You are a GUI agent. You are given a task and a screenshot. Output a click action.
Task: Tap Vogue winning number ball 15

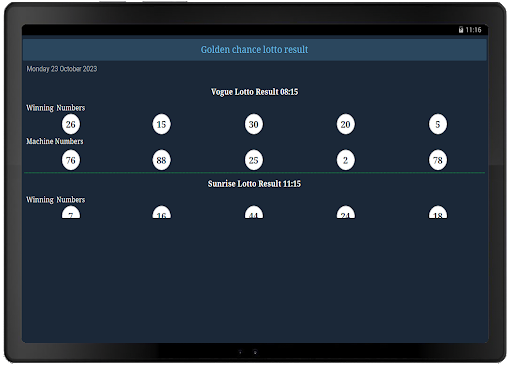pyautogui.click(x=161, y=124)
